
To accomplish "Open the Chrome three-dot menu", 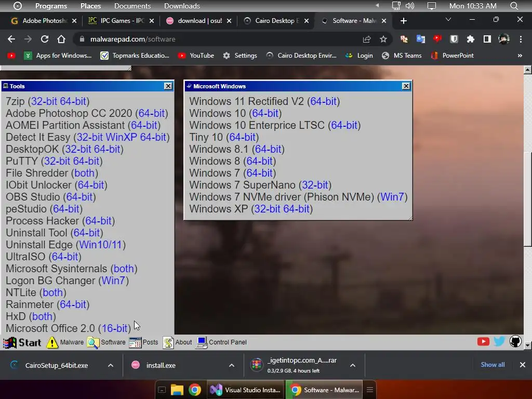I will click(521, 39).
